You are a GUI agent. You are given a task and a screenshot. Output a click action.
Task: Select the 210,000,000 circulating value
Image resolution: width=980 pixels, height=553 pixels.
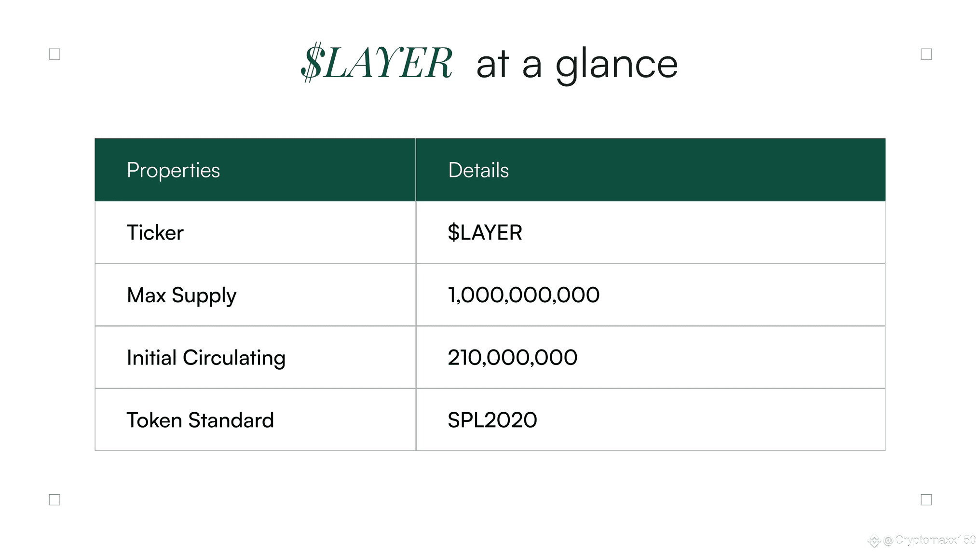pyautogui.click(x=512, y=358)
